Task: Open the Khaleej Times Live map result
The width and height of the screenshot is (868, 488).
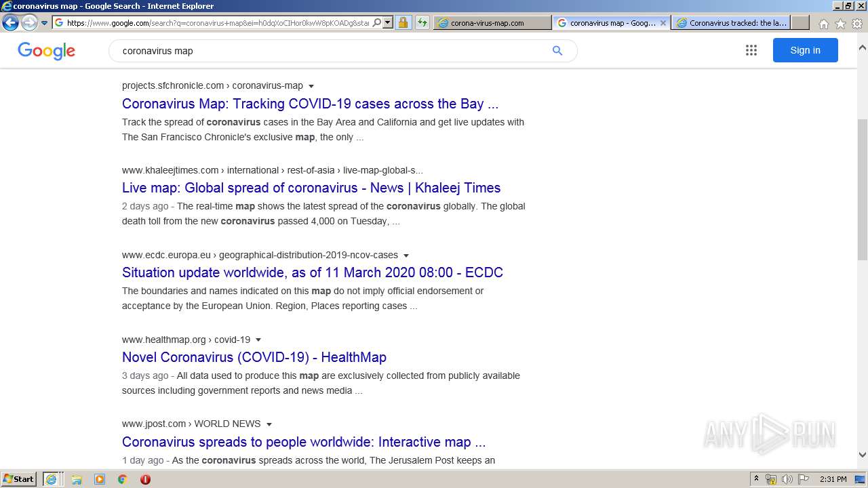Action: point(311,188)
